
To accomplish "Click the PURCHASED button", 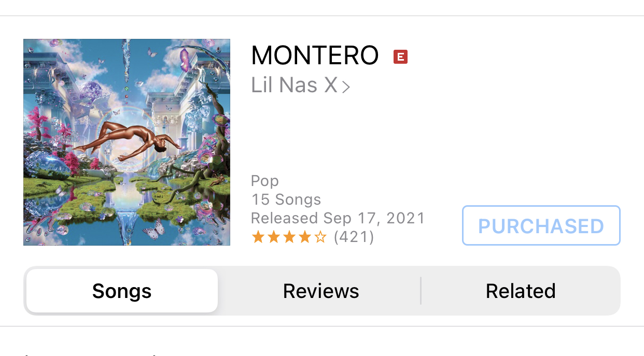I will pyautogui.click(x=541, y=225).
